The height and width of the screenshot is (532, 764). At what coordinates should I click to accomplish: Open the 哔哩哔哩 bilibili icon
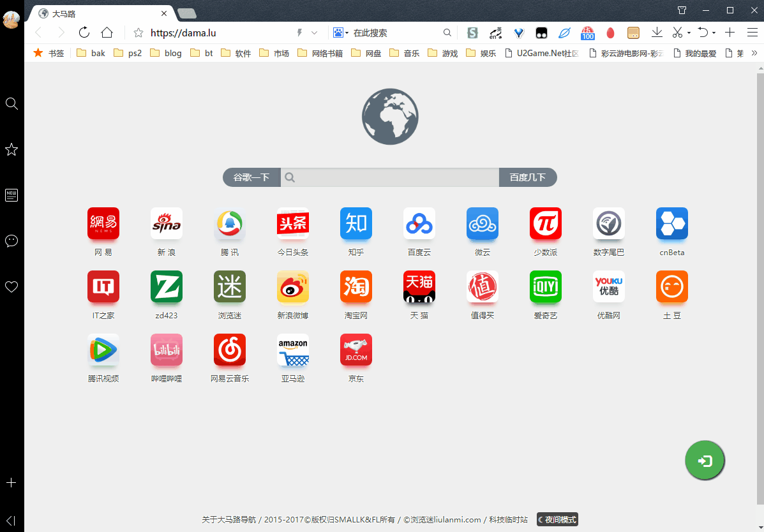[x=167, y=350]
